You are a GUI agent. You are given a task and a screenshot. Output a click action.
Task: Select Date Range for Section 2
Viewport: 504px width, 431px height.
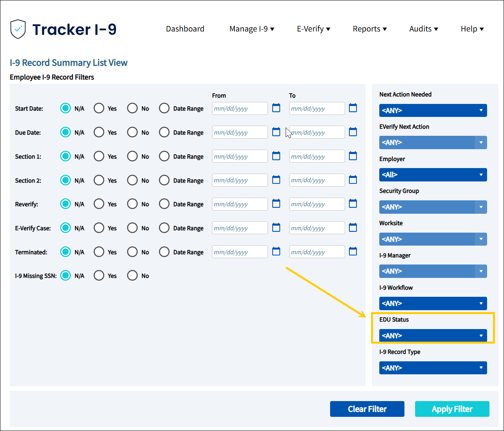(x=164, y=180)
